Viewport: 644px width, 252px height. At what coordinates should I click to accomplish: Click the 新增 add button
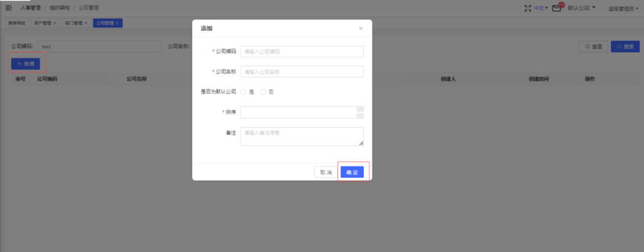26,64
